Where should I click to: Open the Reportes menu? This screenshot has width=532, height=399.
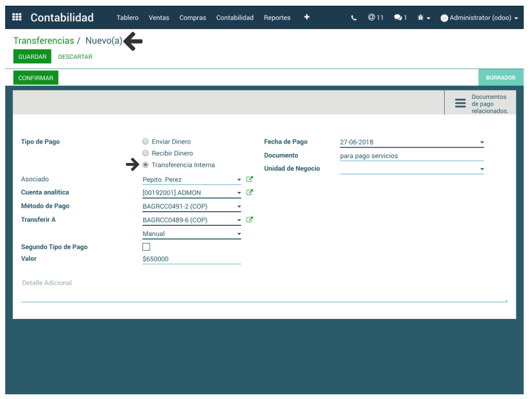pos(277,18)
